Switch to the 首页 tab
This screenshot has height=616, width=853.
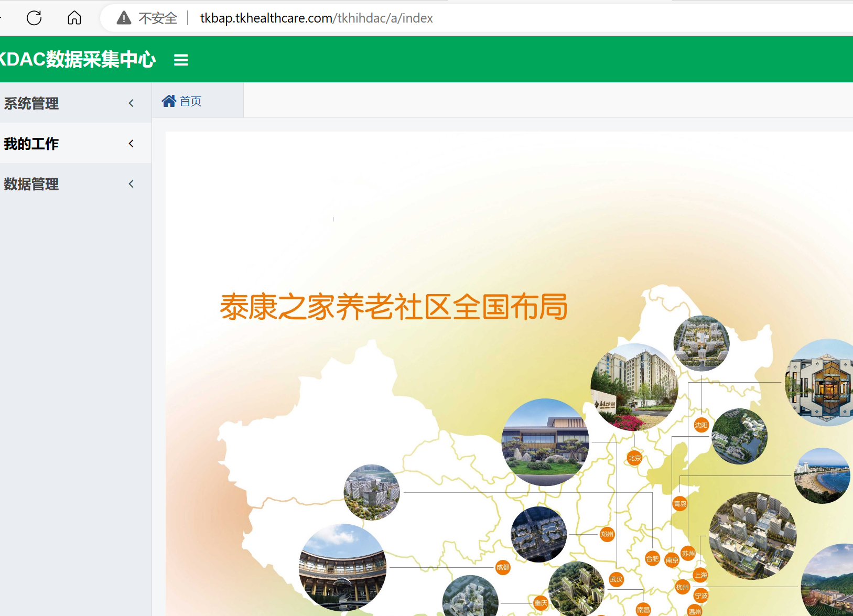[198, 101]
